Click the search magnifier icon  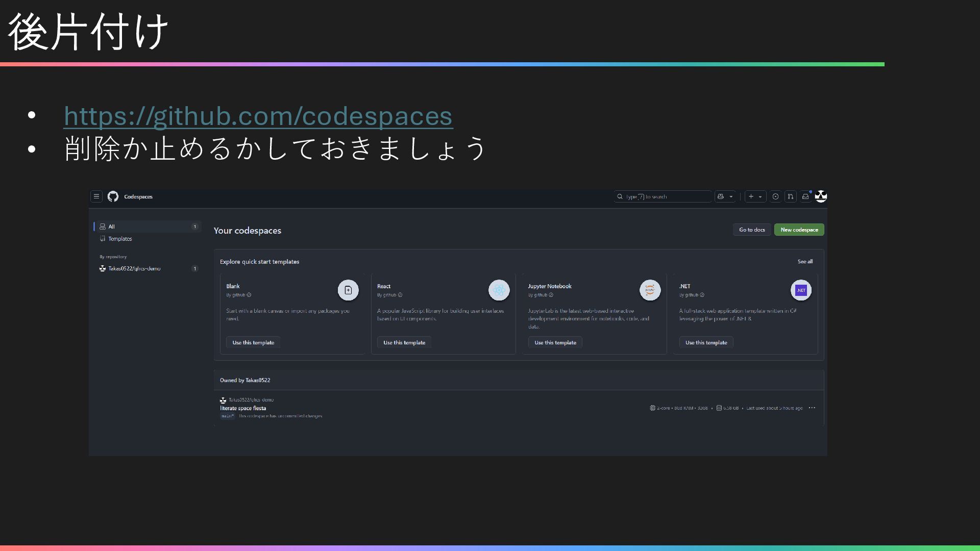pyautogui.click(x=620, y=196)
